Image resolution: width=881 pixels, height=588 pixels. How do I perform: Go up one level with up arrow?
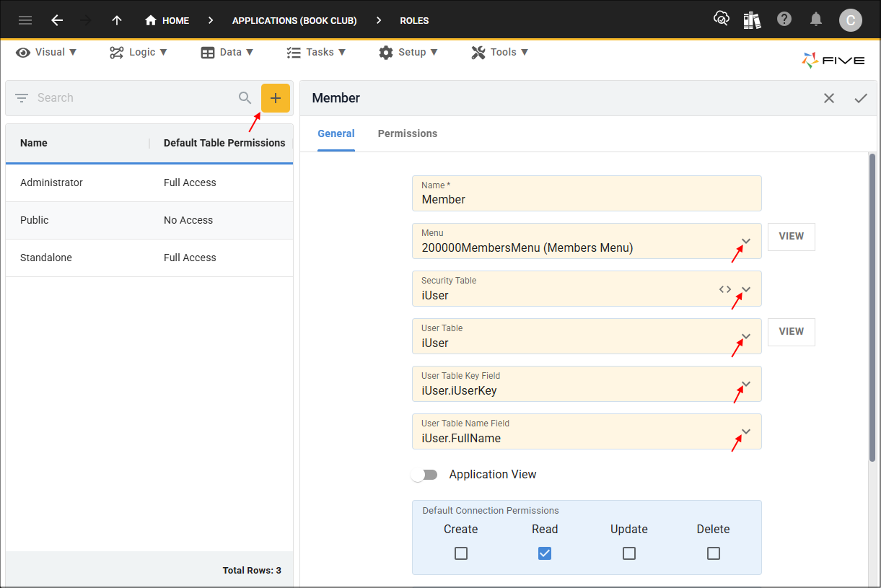click(117, 20)
